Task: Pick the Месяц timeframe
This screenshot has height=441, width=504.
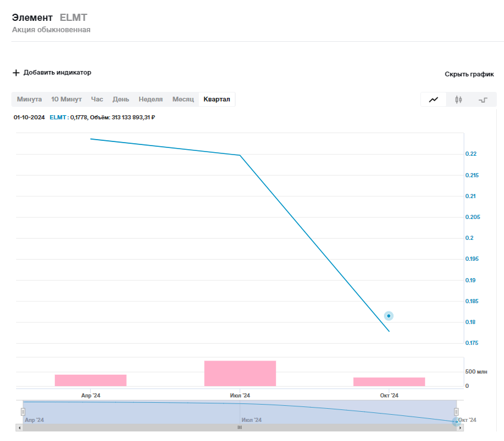Action: click(x=183, y=99)
